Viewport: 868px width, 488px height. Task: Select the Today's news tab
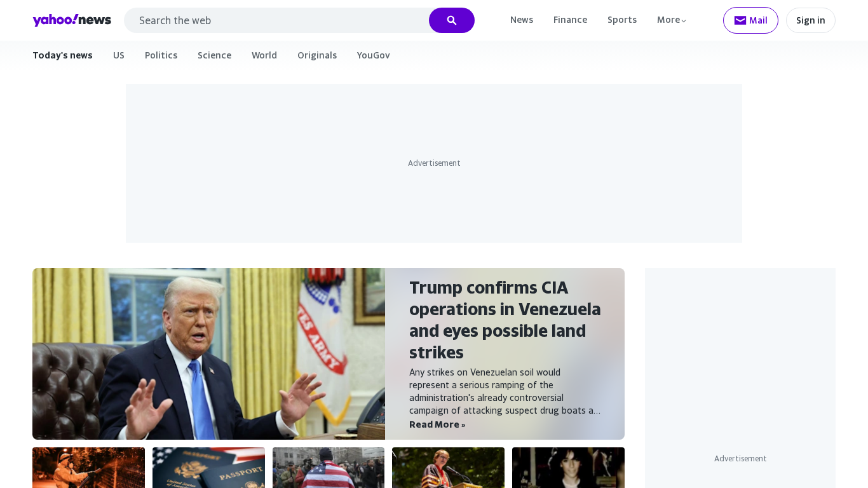[x=62, y=55]
